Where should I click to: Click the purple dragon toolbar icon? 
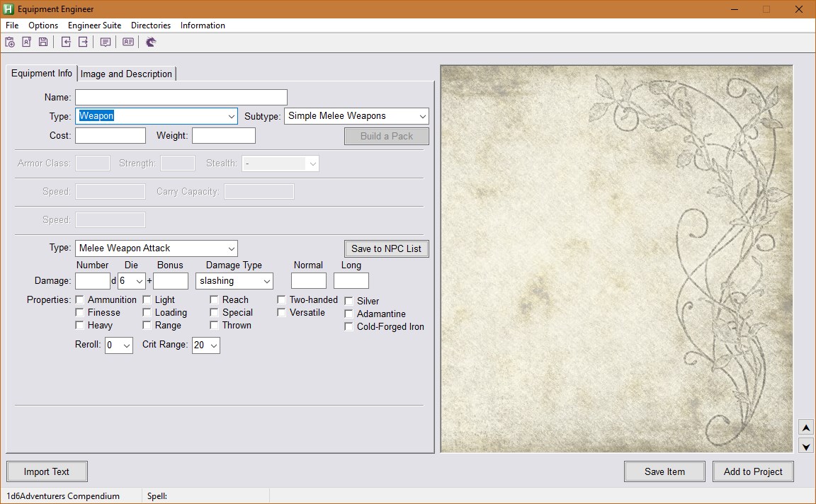point(151,42)
